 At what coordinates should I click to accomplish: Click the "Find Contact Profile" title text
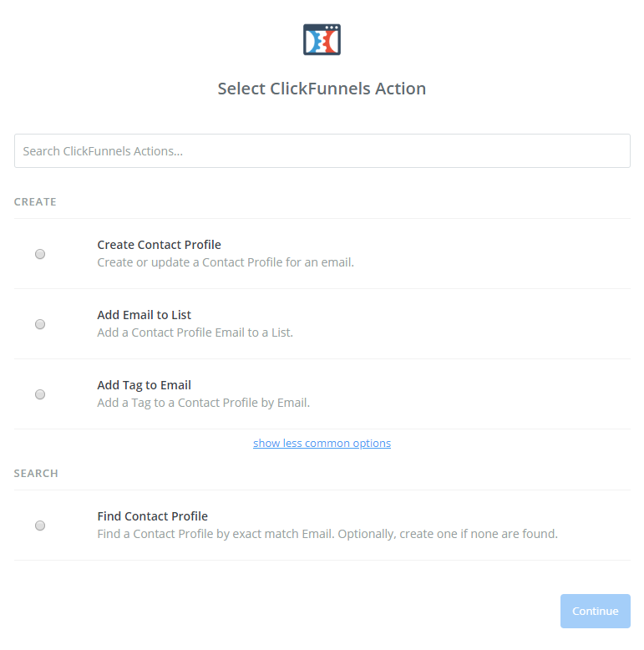(152, 516)
